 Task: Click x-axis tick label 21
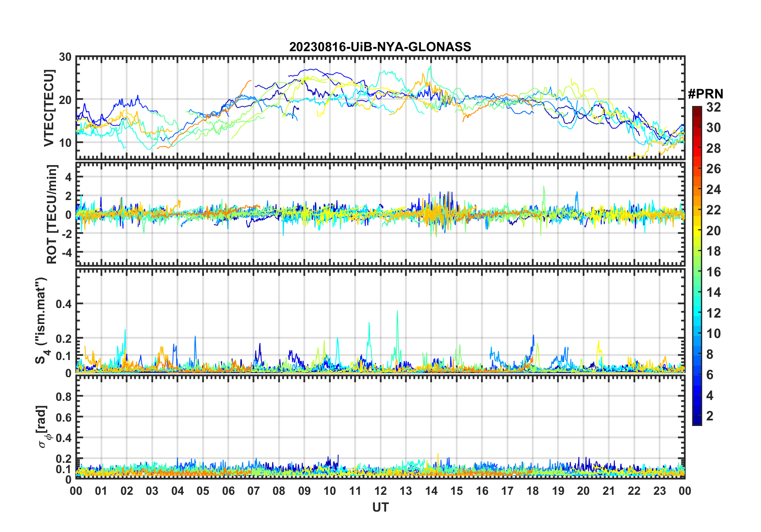(609, 491)
